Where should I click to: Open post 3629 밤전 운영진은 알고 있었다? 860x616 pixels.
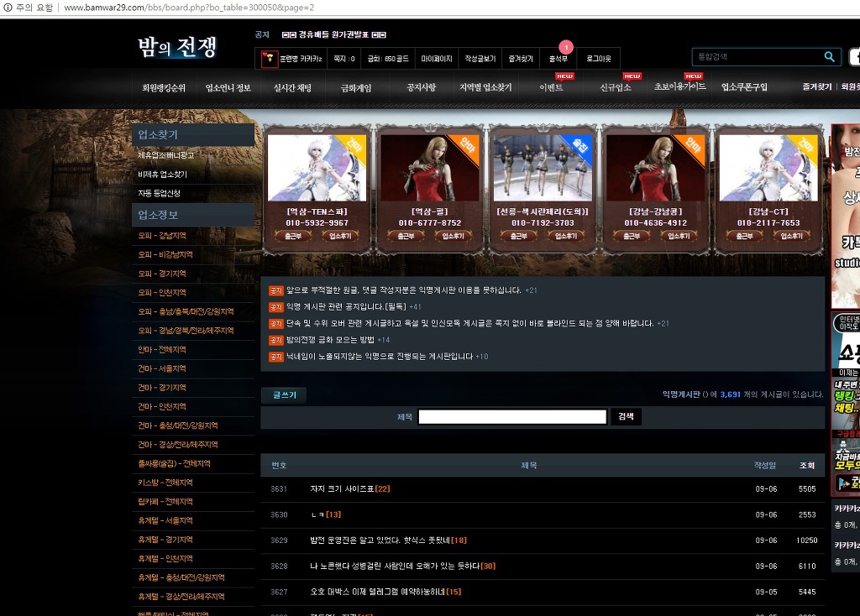pyautogui.click(x=380, y=540)
